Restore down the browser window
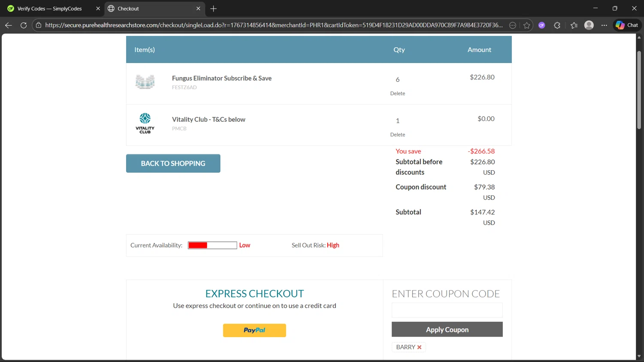The width and height of the screenshot is (644, 362). (615, 8)
